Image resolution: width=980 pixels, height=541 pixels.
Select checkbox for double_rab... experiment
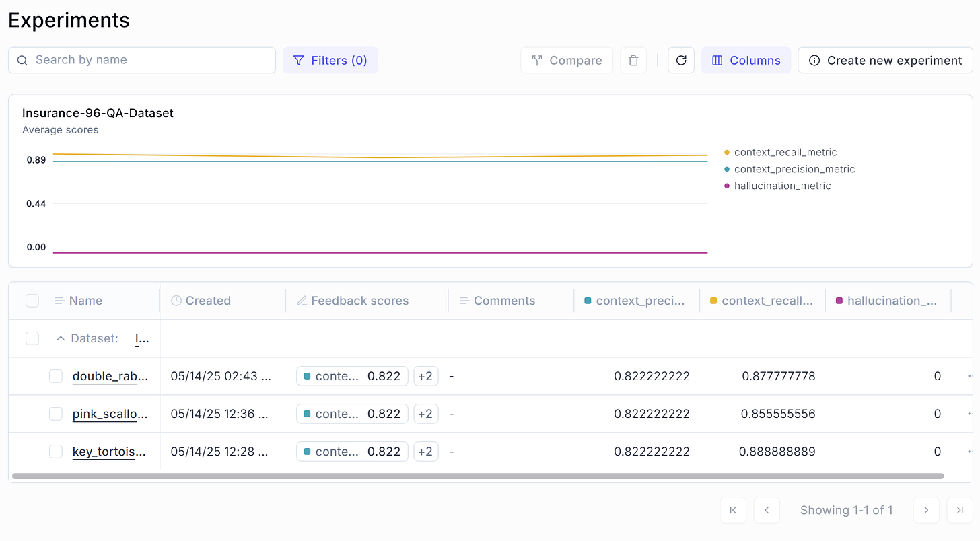[x=56, y=376]
